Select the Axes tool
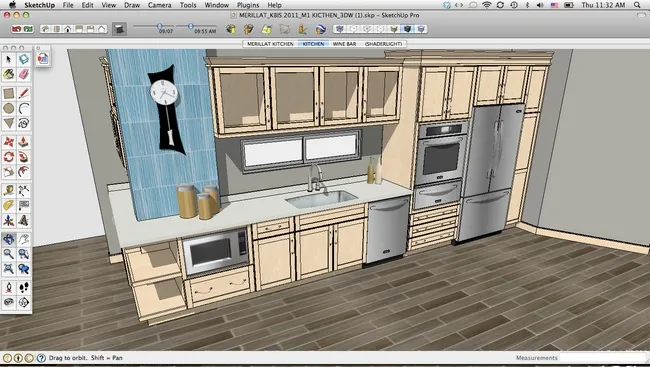 pos(9,221)
